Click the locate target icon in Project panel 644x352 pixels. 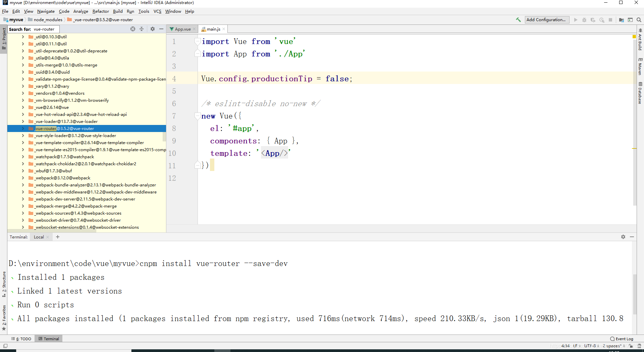pos(133,29)
